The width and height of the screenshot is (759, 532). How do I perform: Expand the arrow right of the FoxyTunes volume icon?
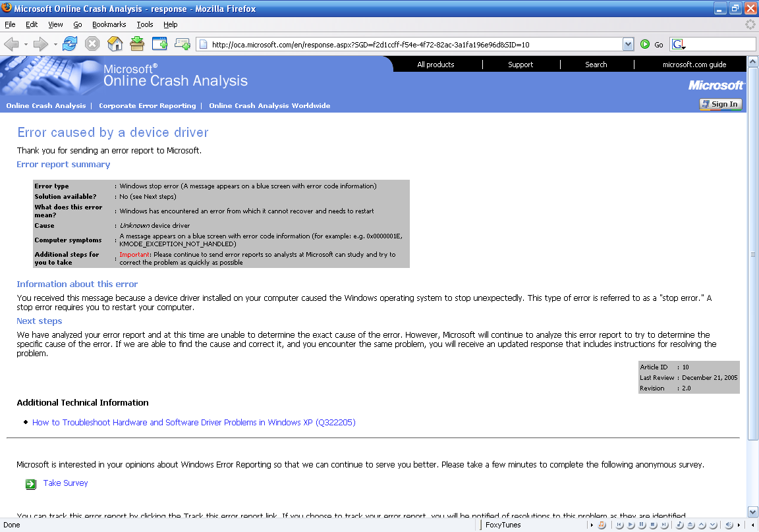tap(739, 525)
